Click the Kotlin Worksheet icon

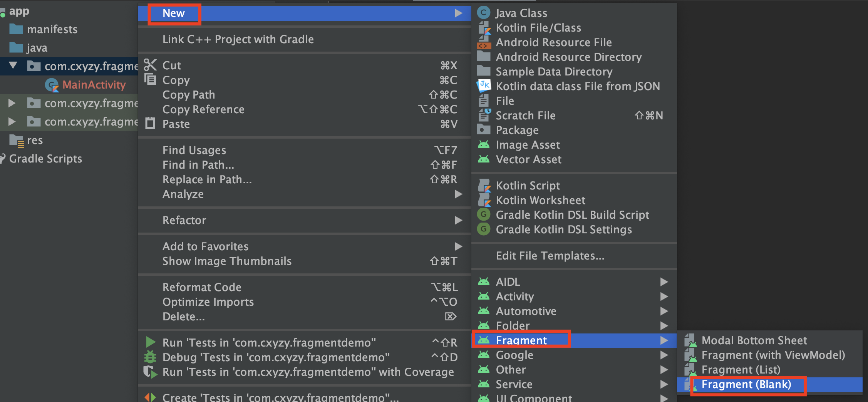tap(484, 200)
